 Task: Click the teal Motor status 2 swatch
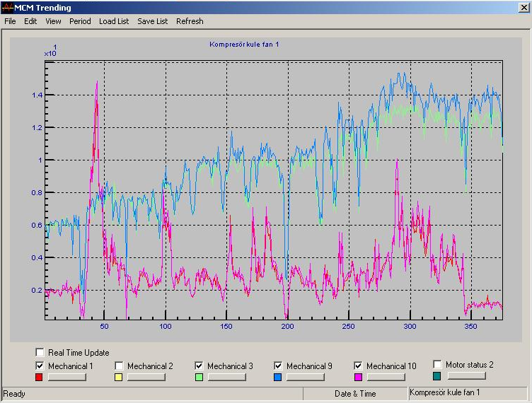tap(437, 377)
